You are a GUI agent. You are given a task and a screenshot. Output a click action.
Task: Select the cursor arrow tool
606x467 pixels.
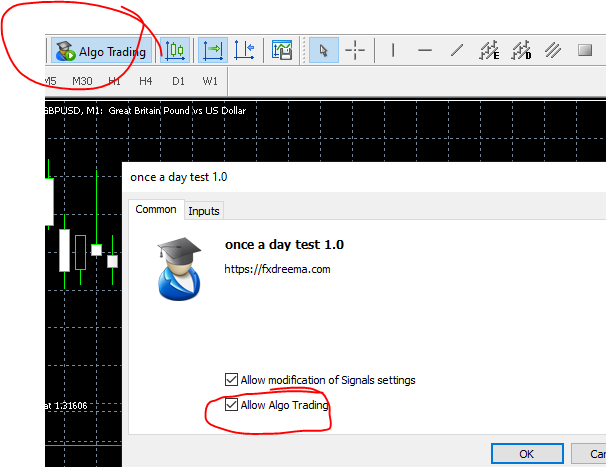pyautogui.click(x=323, y=50)
